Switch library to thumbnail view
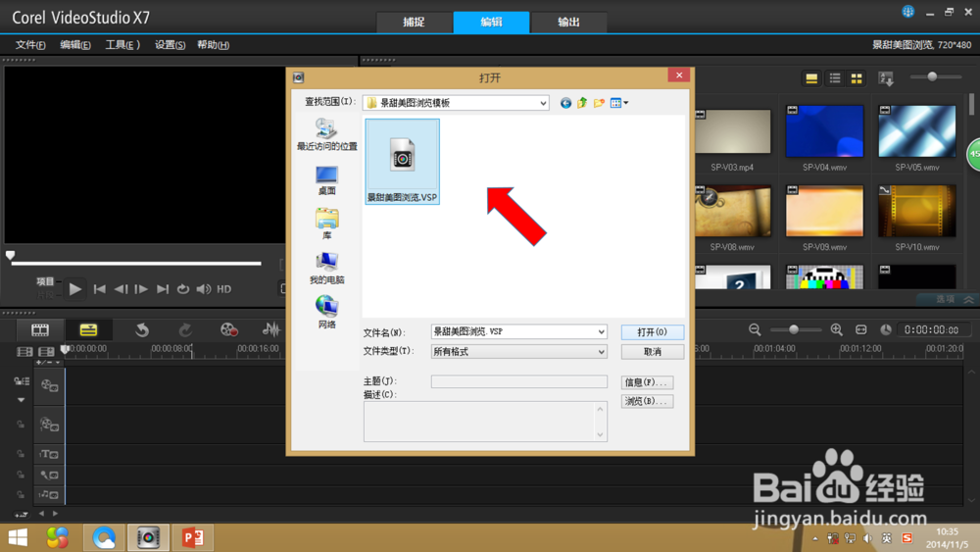 pyautogui.click(x=857, y=78)
